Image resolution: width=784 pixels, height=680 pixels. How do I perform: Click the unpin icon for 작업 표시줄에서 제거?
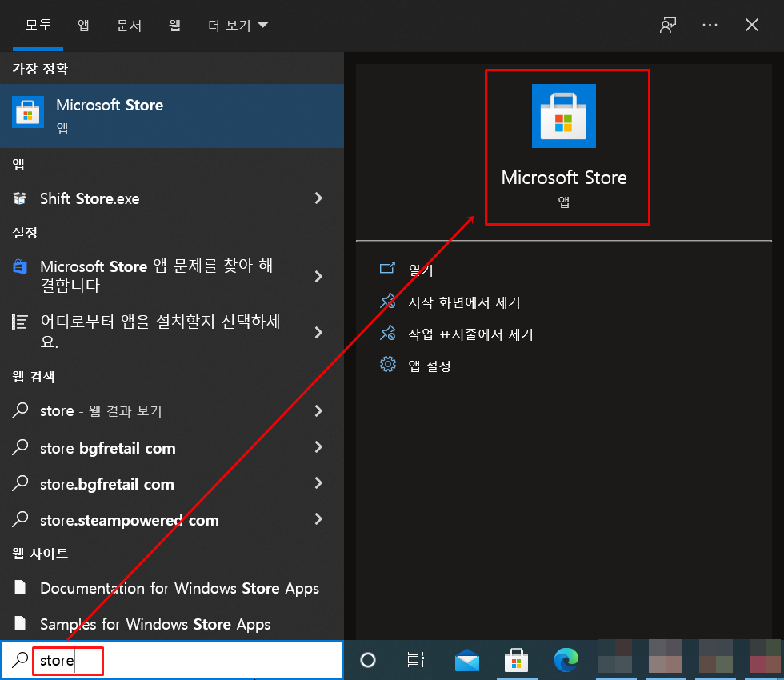tap(387, 333)
